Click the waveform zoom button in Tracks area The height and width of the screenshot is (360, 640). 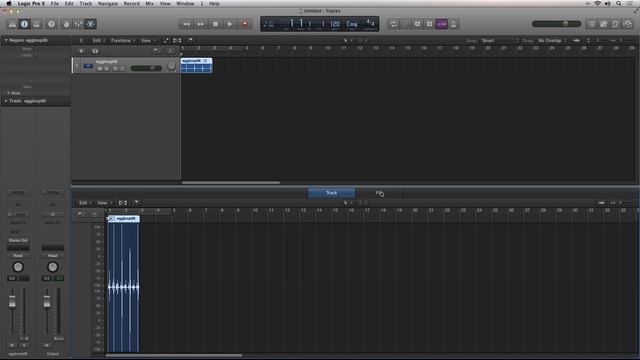click(576, 40)
